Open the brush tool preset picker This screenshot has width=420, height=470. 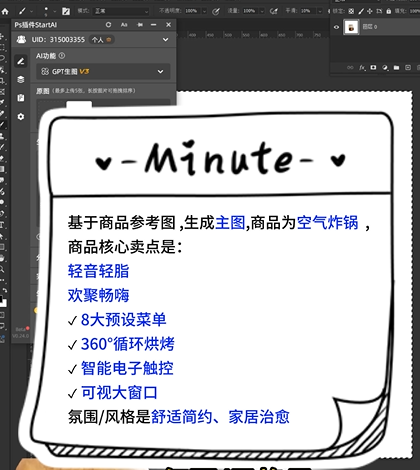pyautogui.click(x=22, y=11)
